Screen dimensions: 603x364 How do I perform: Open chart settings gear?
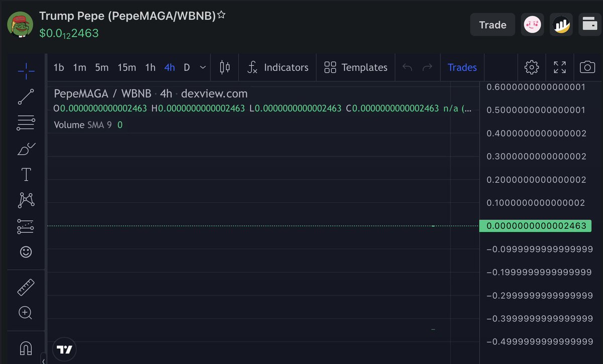(531, 67)
